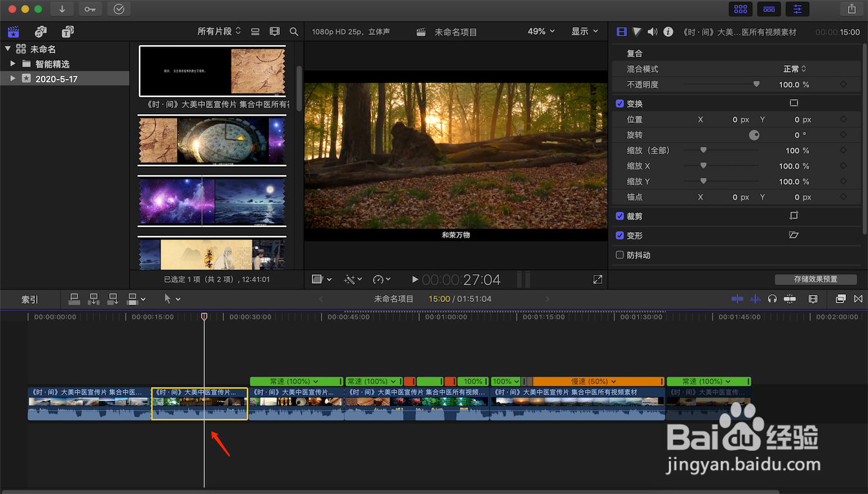This screenshot has width=868, height=494.
Task: Add keyframe for 旋转
Action: point(843,135)
